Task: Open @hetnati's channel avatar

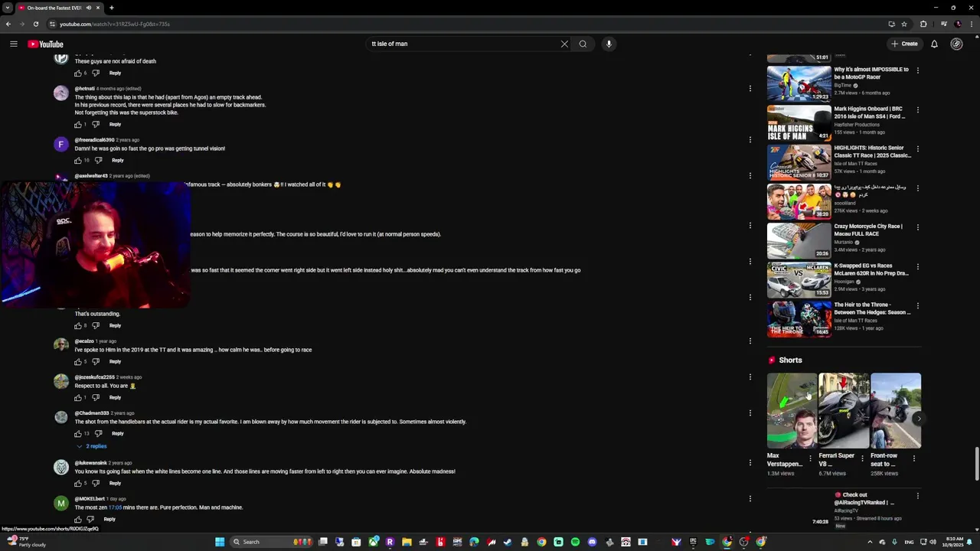Action: [x=61, y=93]
